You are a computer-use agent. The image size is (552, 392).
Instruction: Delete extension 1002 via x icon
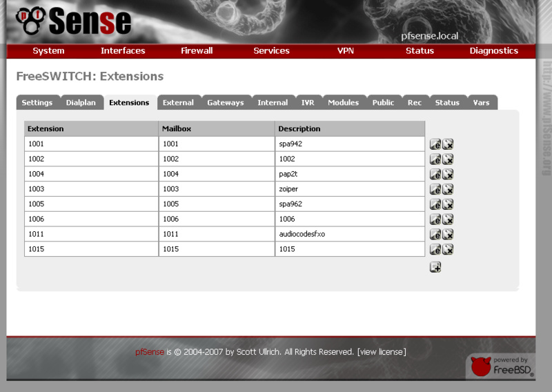[x=448, y=159]
